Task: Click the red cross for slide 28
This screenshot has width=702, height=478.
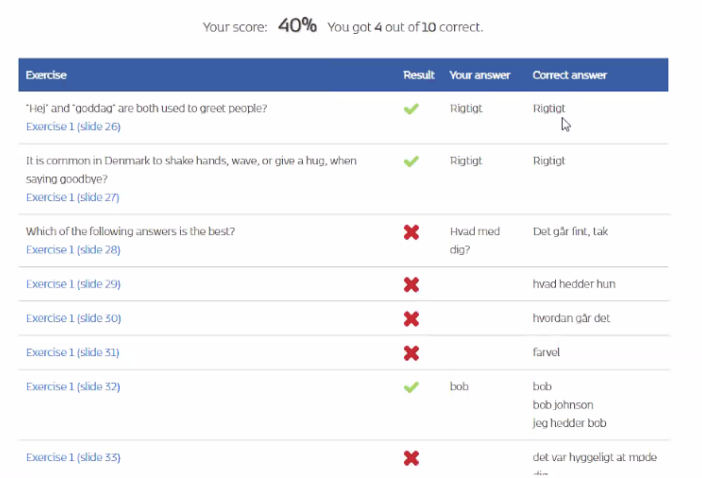Action: [411, 232]
